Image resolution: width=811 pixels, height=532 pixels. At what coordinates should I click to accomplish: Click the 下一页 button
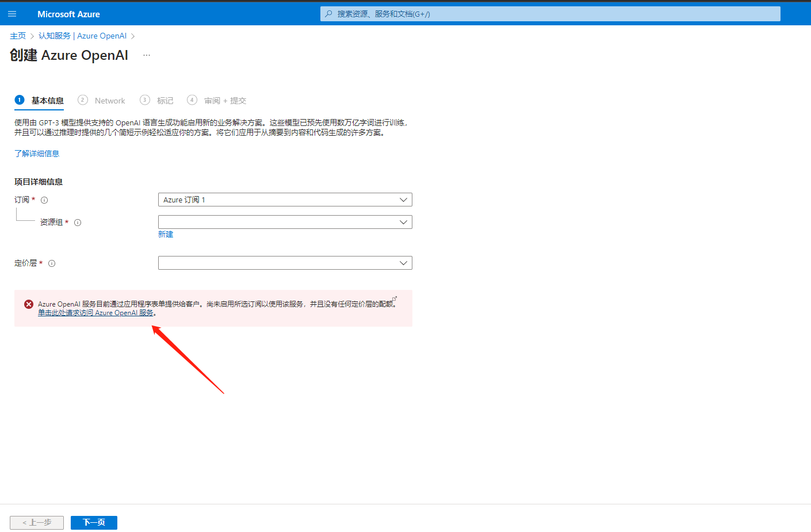click(x=94, y=522)
